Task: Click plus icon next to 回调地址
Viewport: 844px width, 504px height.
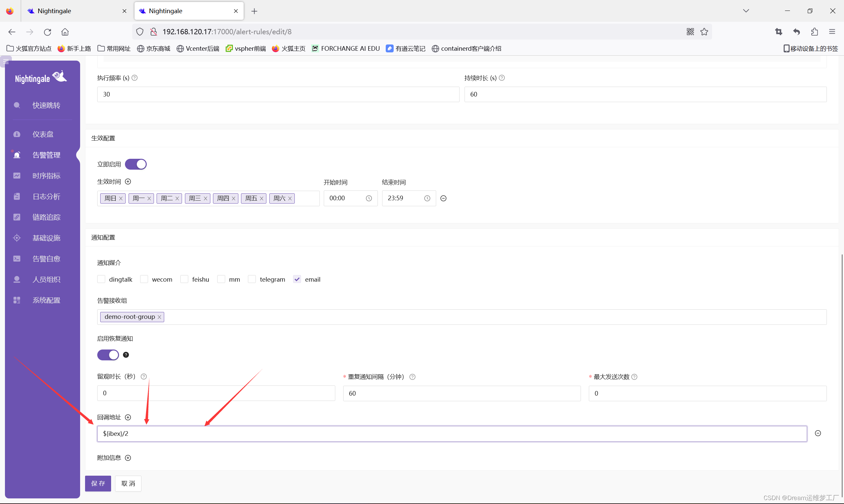Action: pyautogui.click(x=128, y=417)
